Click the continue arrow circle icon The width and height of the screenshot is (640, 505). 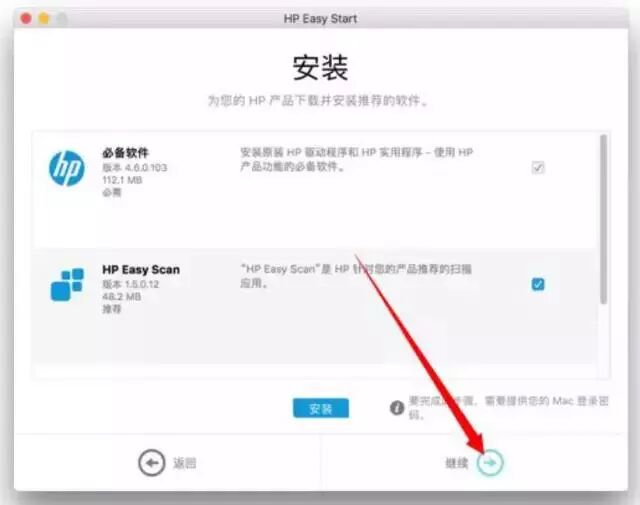(490, 463)
